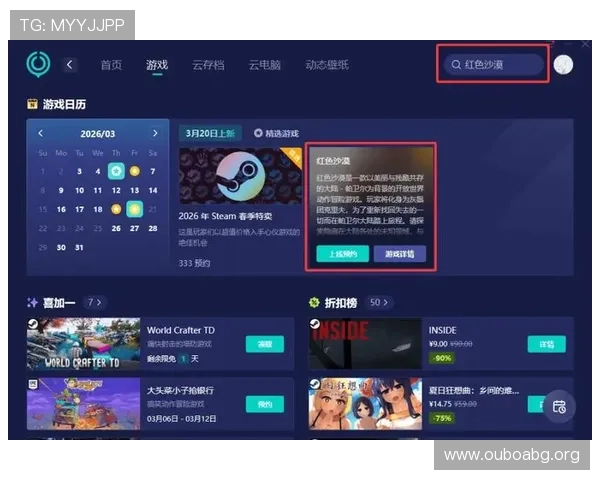This screenshot has height=480, width=600.
Task: Go to previous month in calendar
Action: [x=40, y=133]
